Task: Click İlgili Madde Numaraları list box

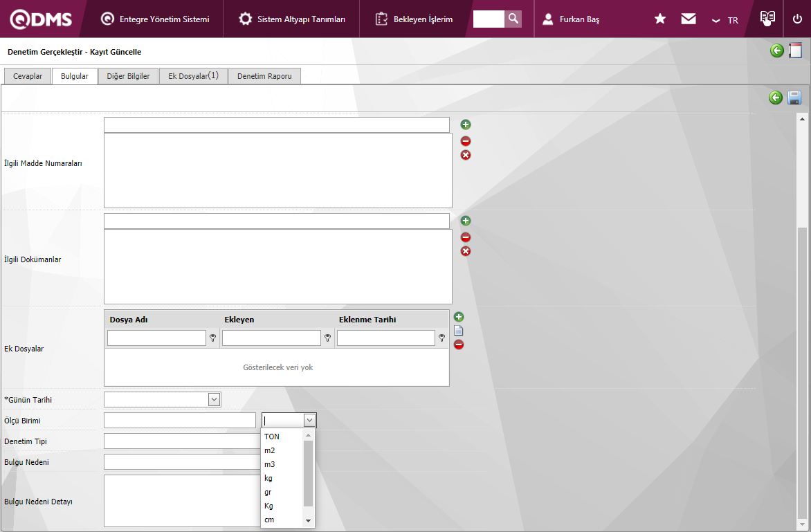Action: [277, 171]
